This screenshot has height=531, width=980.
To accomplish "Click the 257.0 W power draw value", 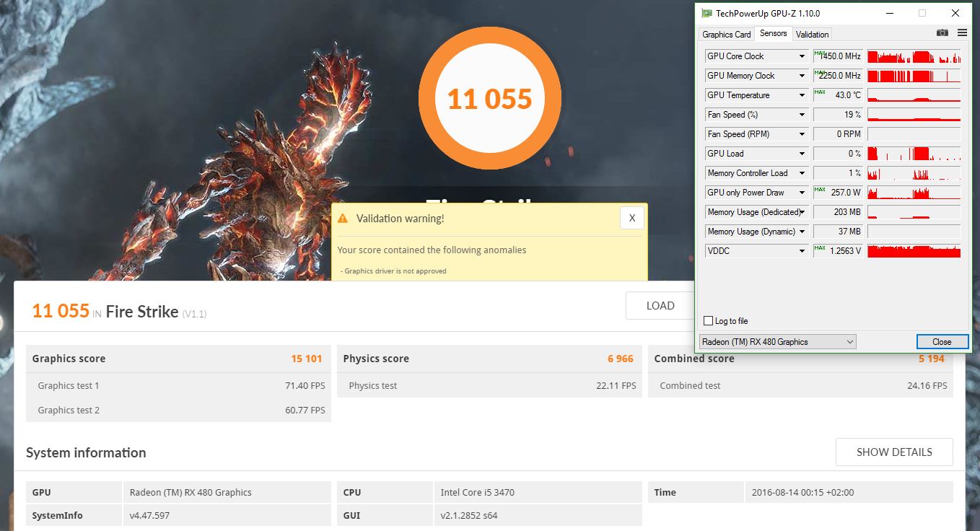I will (x=838, y=193).
